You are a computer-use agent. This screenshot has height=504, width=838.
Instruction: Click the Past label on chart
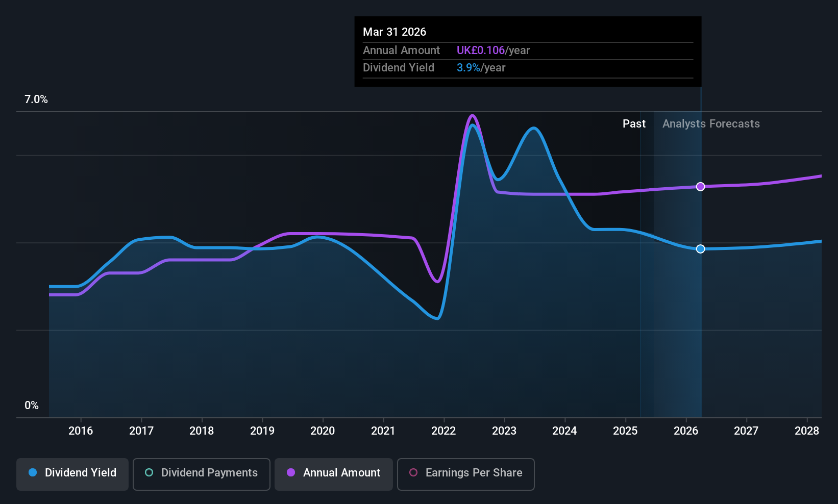click(x=634, y=124)
